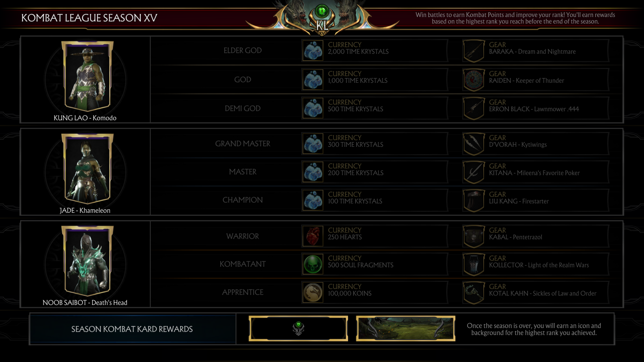Select the Apprentice rank row
The height and width of the screenshot is (362, 644).
coord(386,292)
